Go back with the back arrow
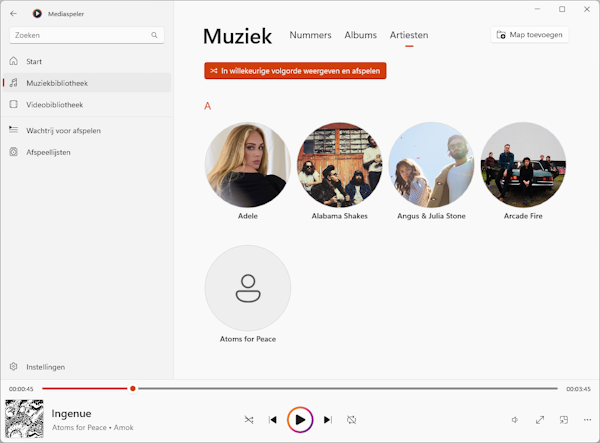The image size is (600, 443). tap(13, 14)
